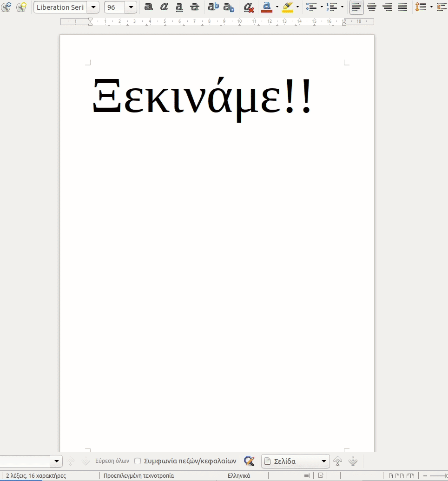This screenshot has width=448, height=481.
Task: Open the line spacing dropdown arrow
Action: (431, 7)
